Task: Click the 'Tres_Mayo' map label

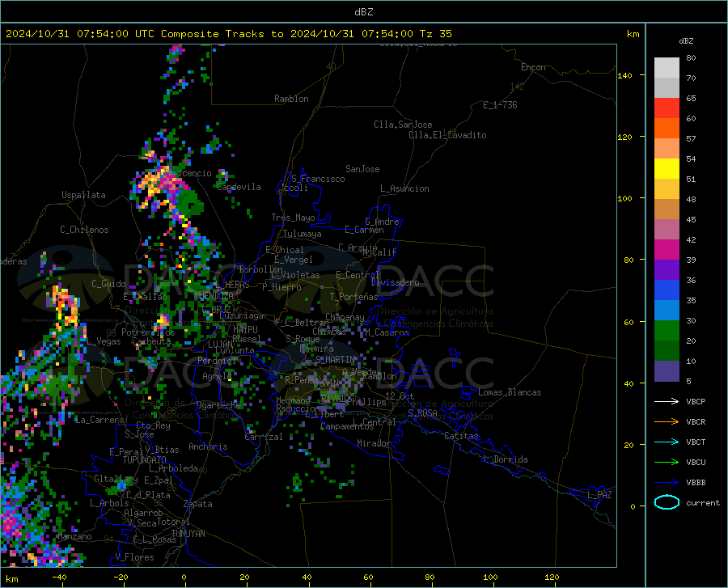Action: (x=293, y=218)
